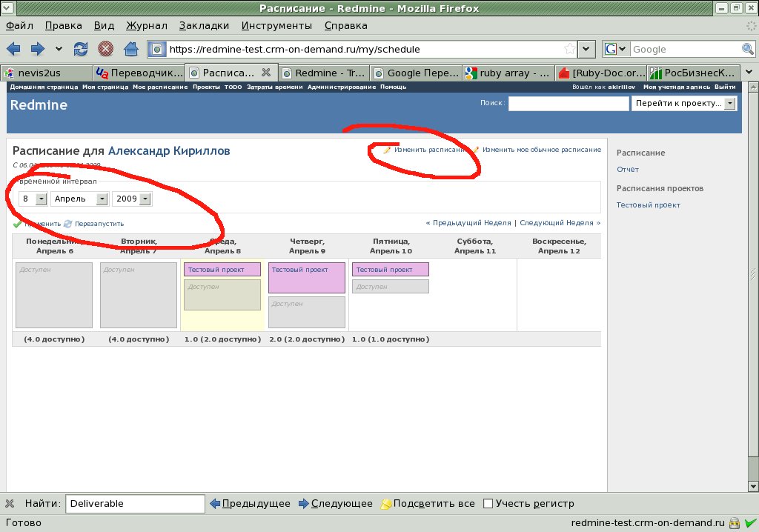
Task: Open the day dropdown showing 8
Action: 40,199
